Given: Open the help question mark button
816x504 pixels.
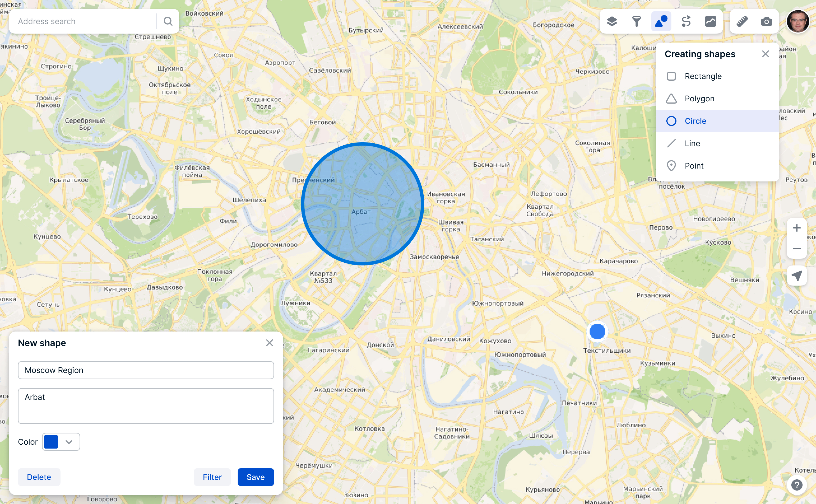Looking at the screenshot, I should click(x=797, y=485).
